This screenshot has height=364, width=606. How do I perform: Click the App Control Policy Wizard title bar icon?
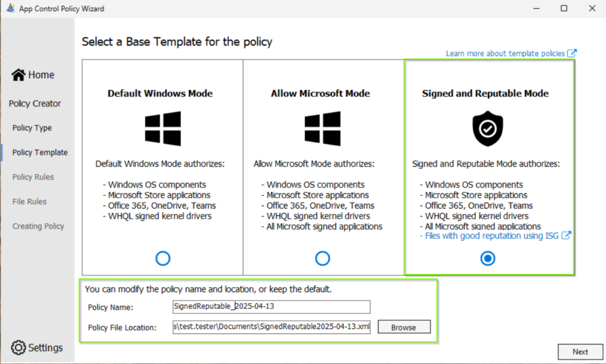[10, 8]
